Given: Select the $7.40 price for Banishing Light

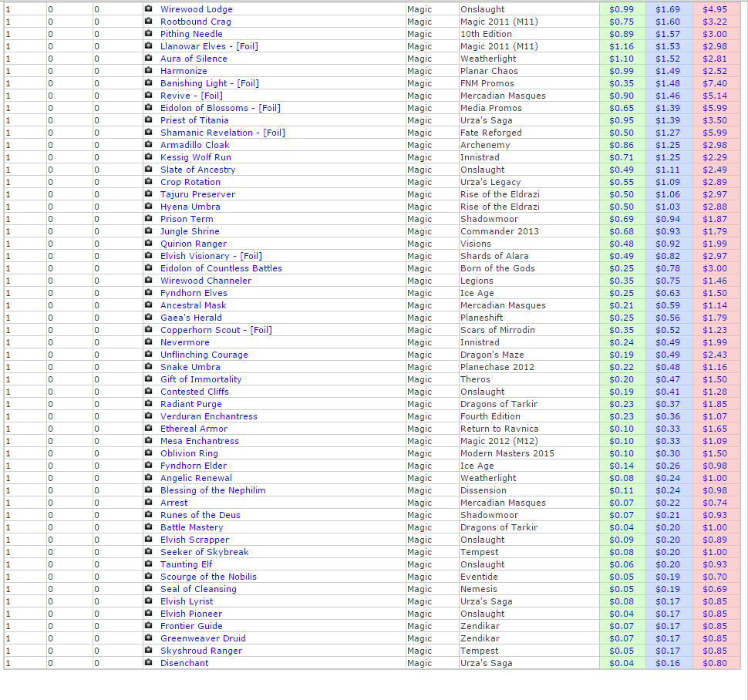Looking at the screenshot, I should tap(715, 83).
